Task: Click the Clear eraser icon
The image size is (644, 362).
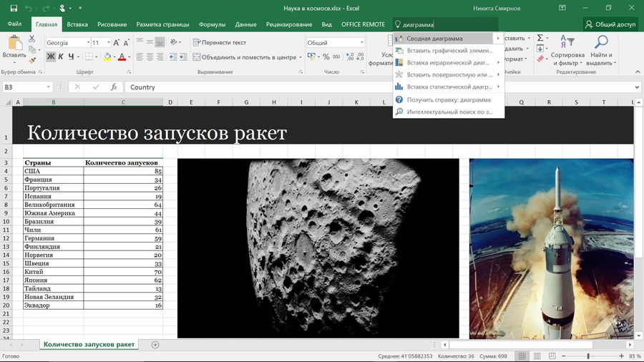Action: point(540,59)
